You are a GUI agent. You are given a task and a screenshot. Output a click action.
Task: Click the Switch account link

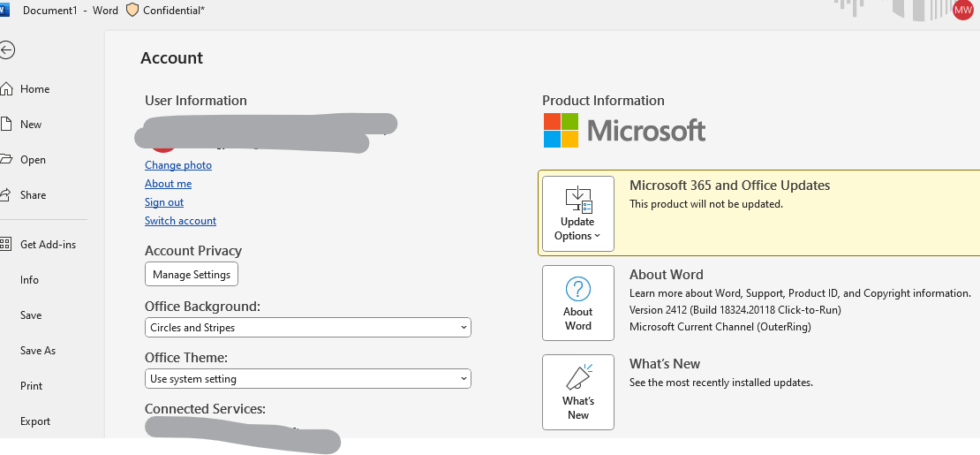point(180,220)
